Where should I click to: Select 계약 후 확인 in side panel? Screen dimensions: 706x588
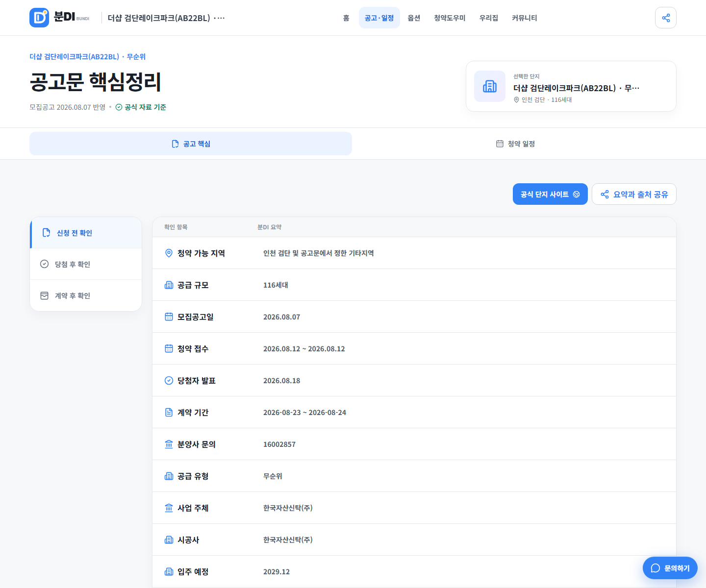86,295
